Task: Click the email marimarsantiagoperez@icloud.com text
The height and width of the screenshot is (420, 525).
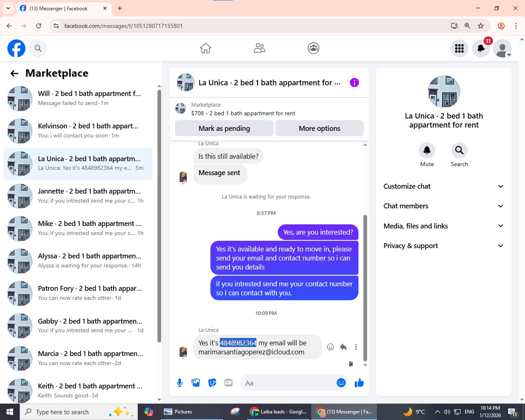Action: click(251, 352)
